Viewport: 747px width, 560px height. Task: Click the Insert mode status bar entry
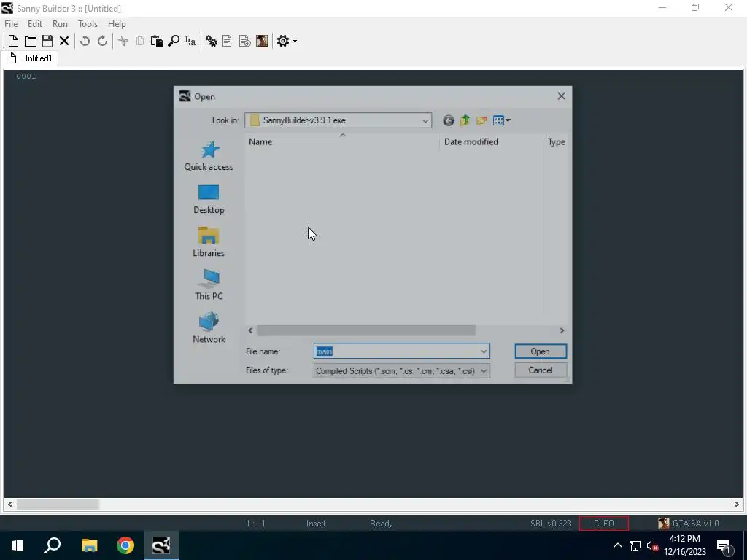click(x=316, y=524)
